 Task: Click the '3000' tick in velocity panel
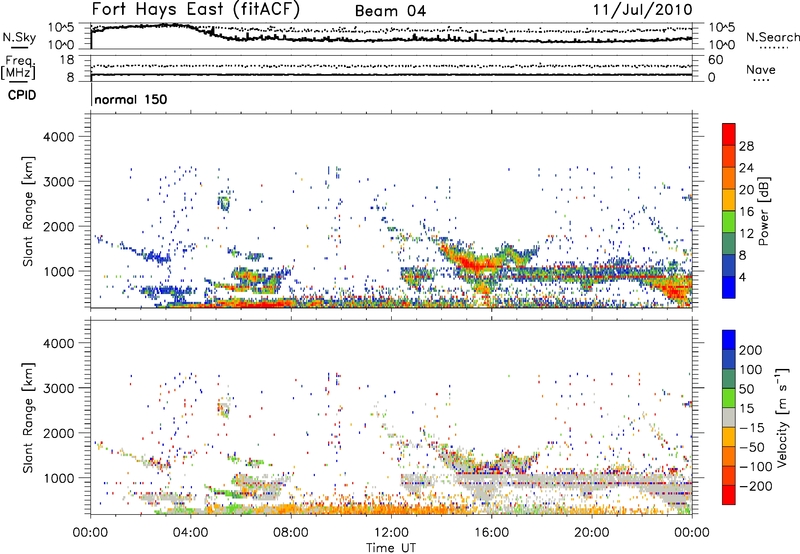[x=58, y=388]
